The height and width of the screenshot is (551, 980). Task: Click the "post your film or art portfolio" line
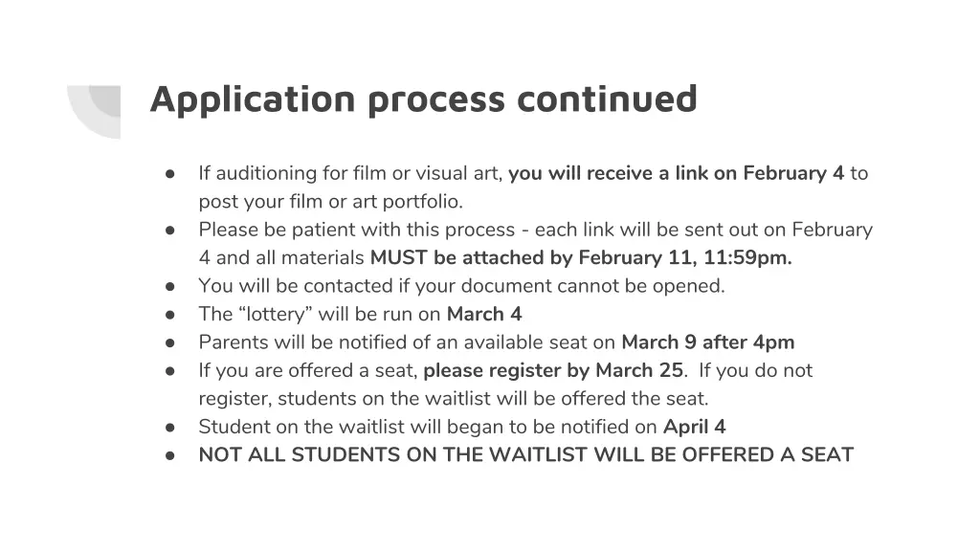click(330, 202)
